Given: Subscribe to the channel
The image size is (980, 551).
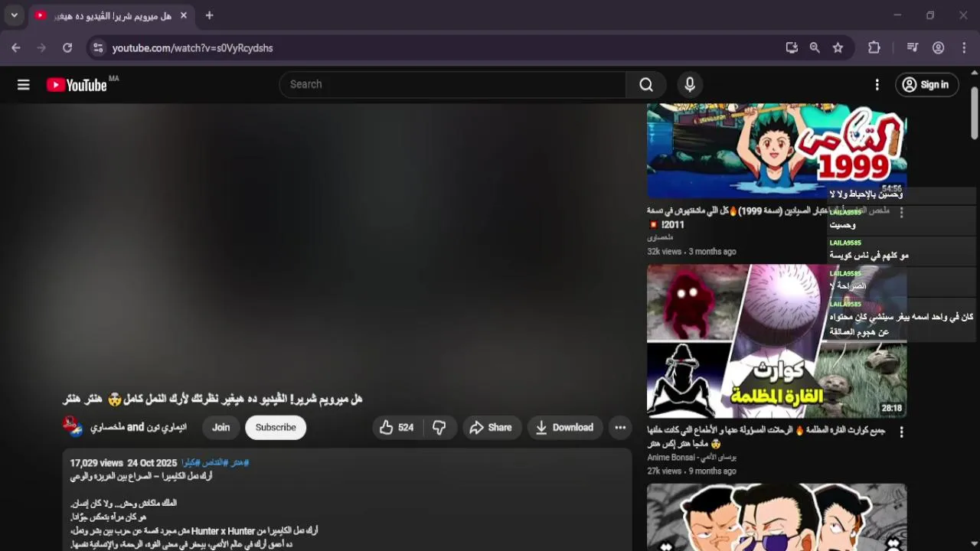Looking at the screenshot, I should click(276, 428).
